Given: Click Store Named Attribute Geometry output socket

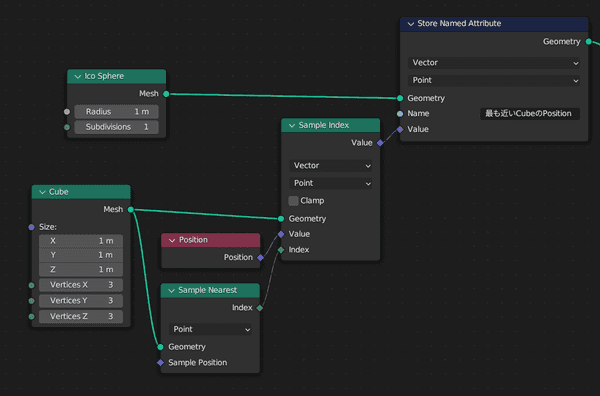Looking at the screenshot, I should click(589, 41).
